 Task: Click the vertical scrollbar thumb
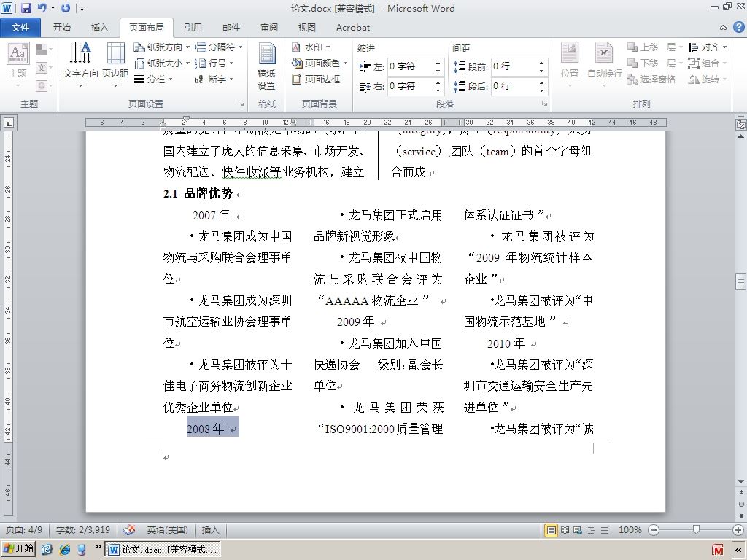(741, 281)
